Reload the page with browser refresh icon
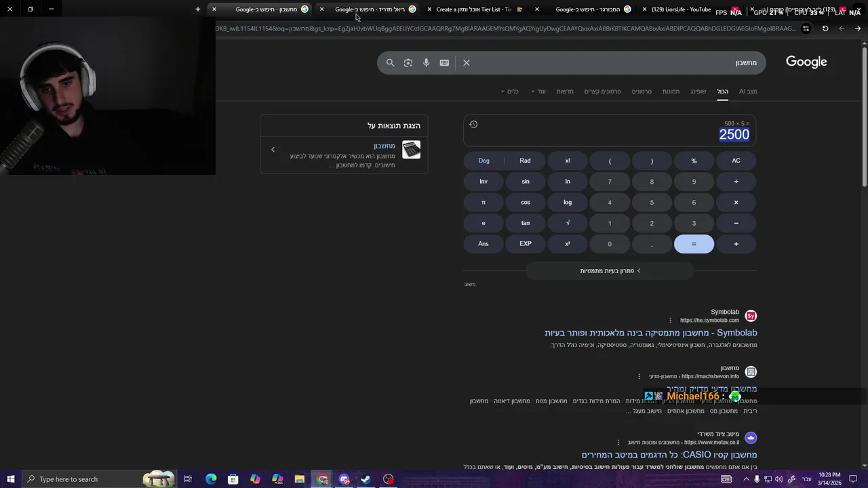This screenshot has width=868, height=488. (825, 28)
